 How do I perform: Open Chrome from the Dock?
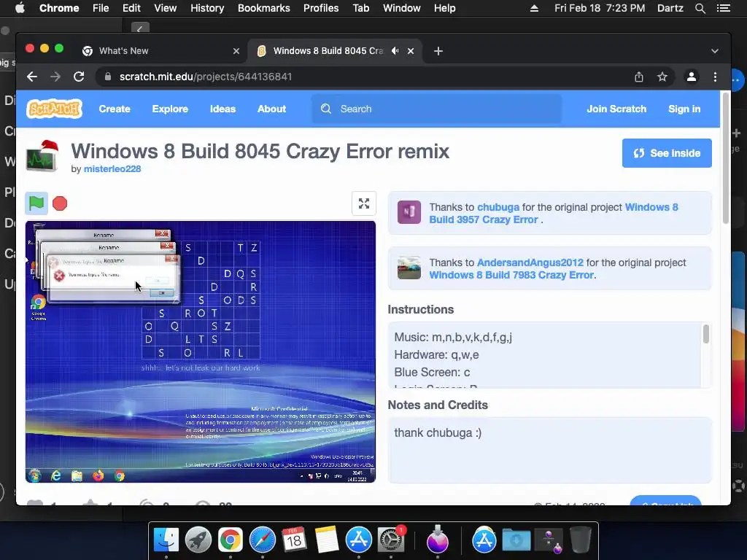[230, 540]
